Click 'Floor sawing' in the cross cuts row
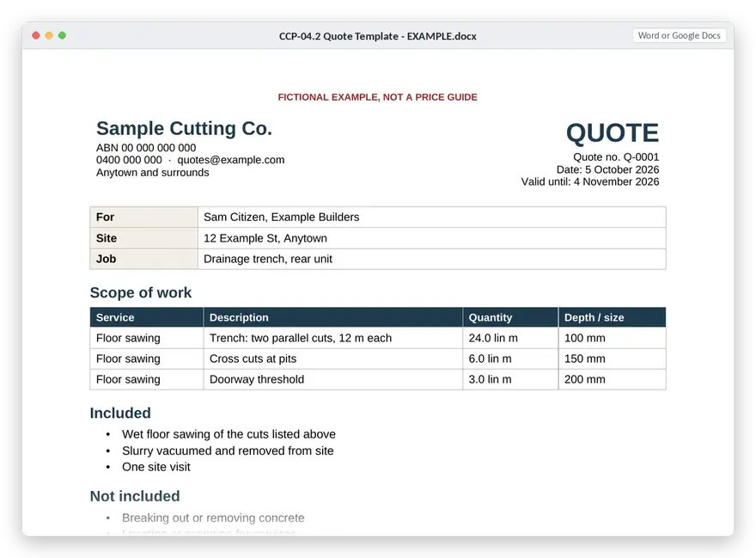The width and height of the screenshot is (756, 558). [128, 359]
